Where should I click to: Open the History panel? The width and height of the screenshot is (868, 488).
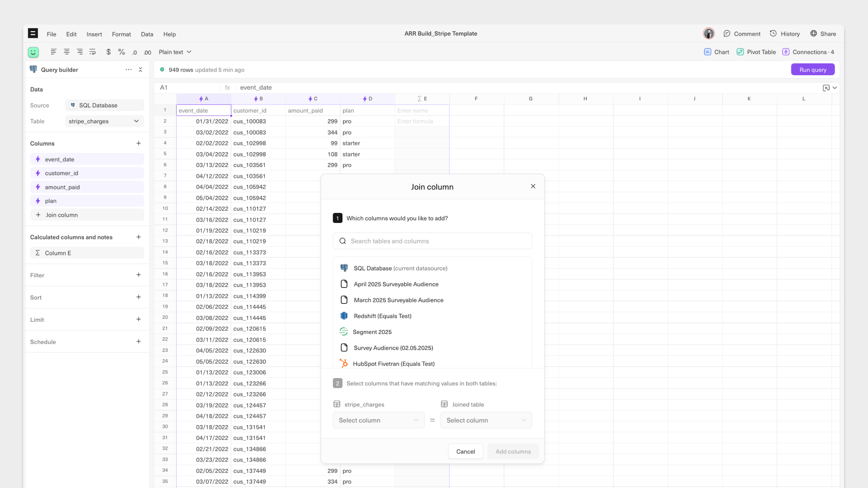click(x=785, y=34)
